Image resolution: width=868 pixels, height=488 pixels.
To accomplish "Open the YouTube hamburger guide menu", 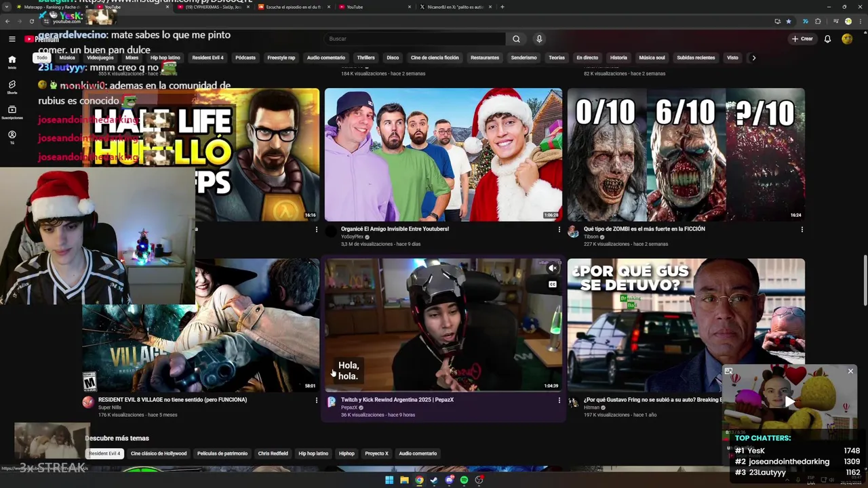I will click(12, 39).
